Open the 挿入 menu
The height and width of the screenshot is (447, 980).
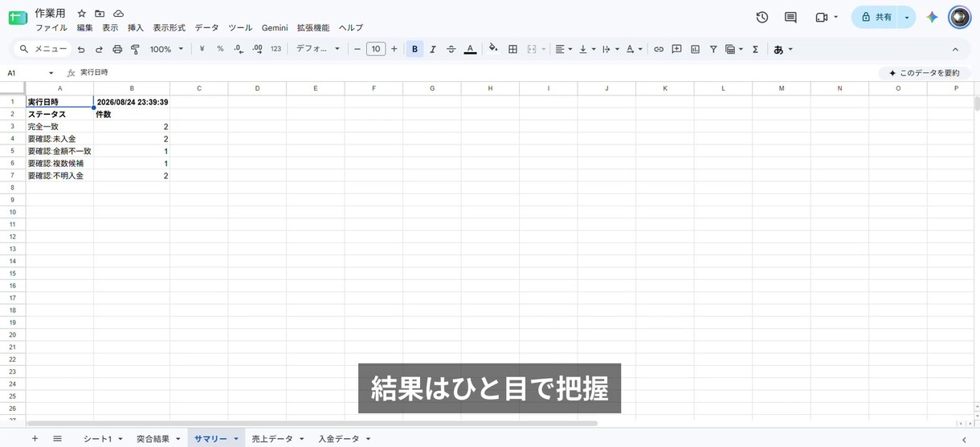[136, 28]
